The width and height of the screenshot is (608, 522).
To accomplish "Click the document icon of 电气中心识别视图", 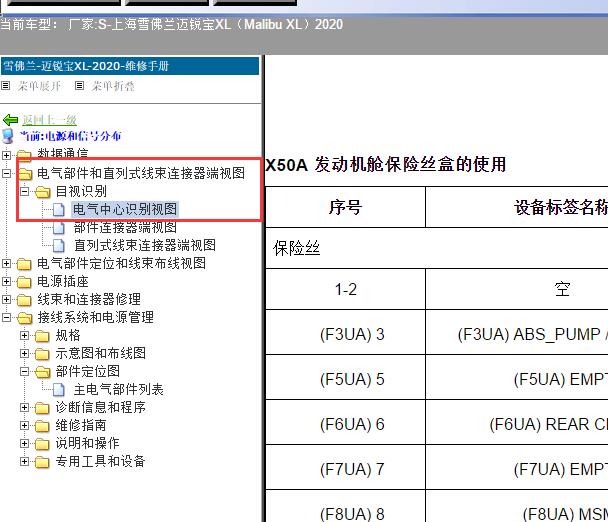I will 59,209.
